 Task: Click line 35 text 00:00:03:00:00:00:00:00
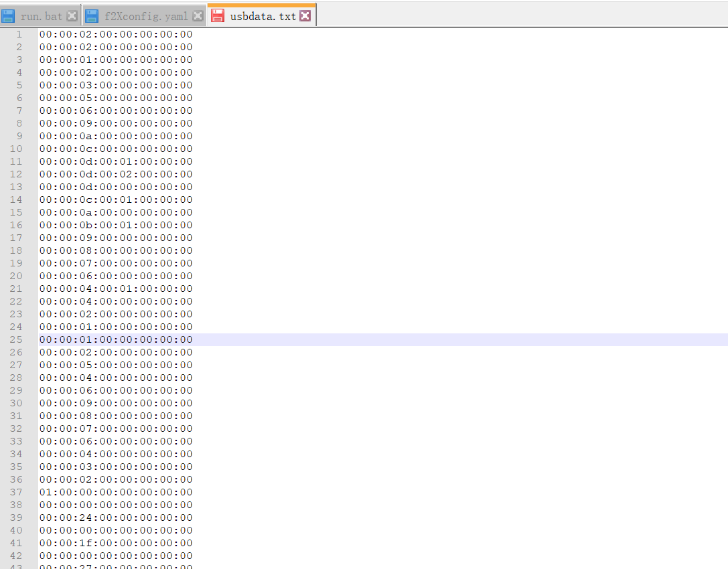[116, 467]
